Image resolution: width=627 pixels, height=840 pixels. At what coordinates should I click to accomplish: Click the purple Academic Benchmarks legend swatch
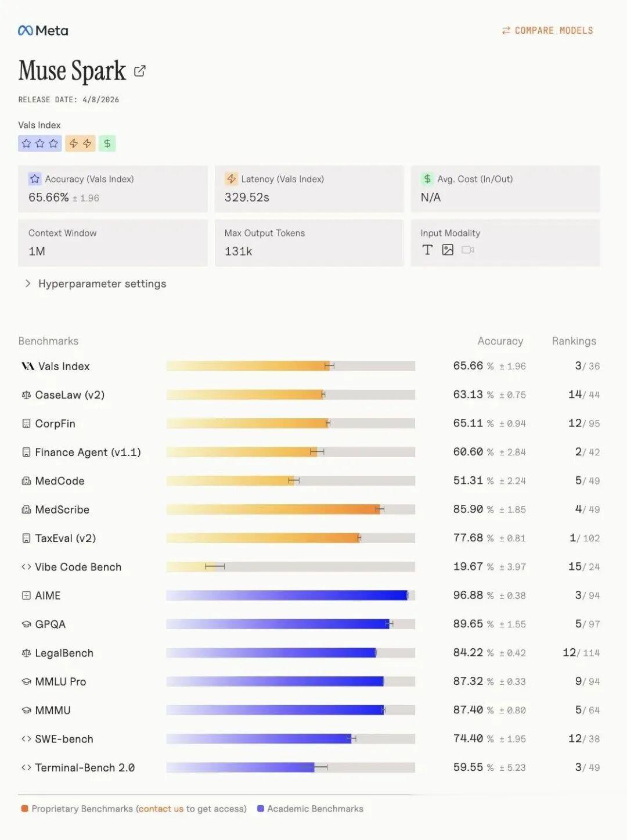261,809
